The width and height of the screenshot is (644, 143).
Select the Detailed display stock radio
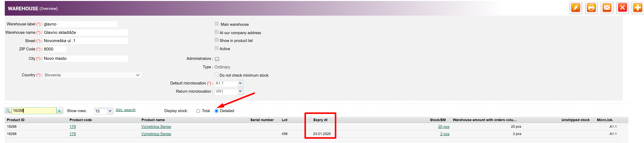point(217,111)
